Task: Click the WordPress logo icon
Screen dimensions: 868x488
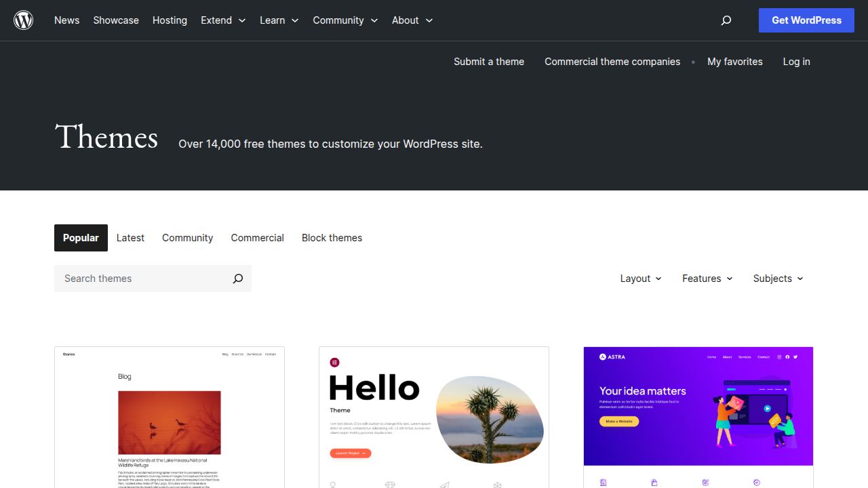Action: pyautogui.click(x=23, y=20)
